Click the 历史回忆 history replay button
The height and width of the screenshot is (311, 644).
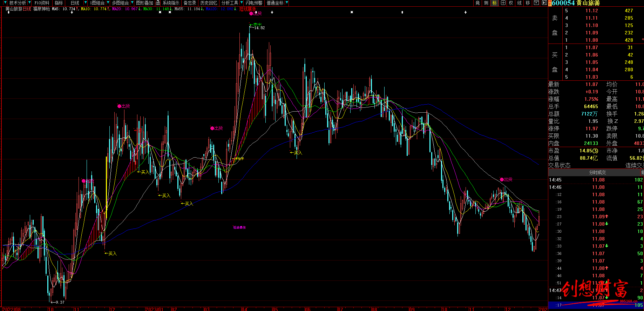pyautogui.click(x=209, y=3)
